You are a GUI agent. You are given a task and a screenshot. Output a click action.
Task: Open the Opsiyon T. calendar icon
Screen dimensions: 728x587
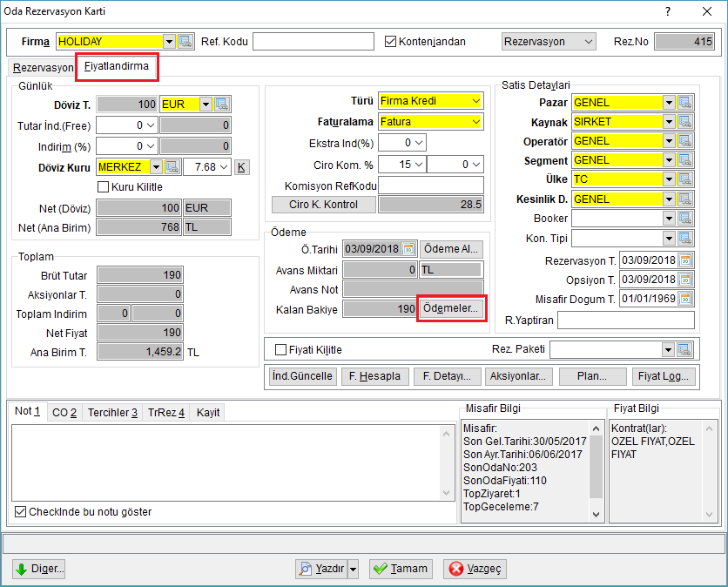[685, 280]
